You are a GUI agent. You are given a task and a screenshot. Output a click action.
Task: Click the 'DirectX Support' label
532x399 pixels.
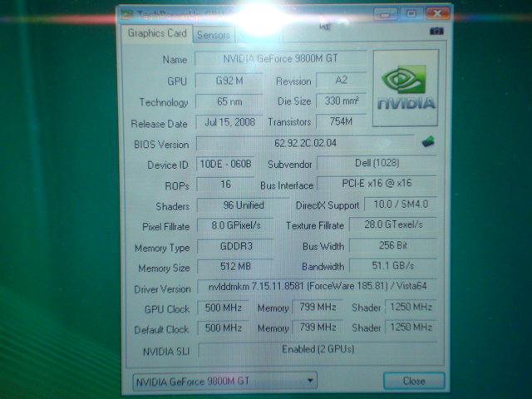[327, 205]
